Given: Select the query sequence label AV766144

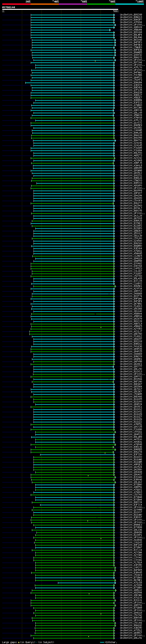Looking at the screenshot, I should (x=8, y=7).
